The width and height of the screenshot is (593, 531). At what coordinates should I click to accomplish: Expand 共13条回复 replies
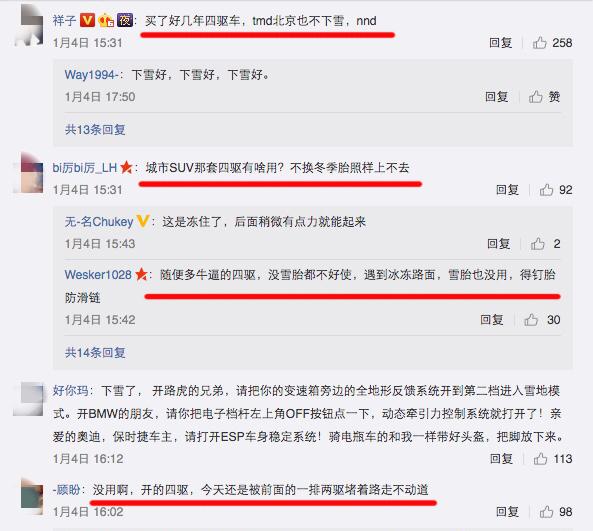click(95, 130)
